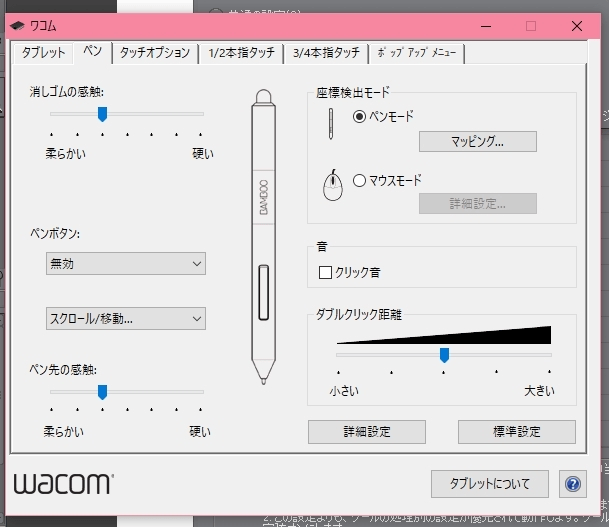Click the マッピング button

[478, 141]
